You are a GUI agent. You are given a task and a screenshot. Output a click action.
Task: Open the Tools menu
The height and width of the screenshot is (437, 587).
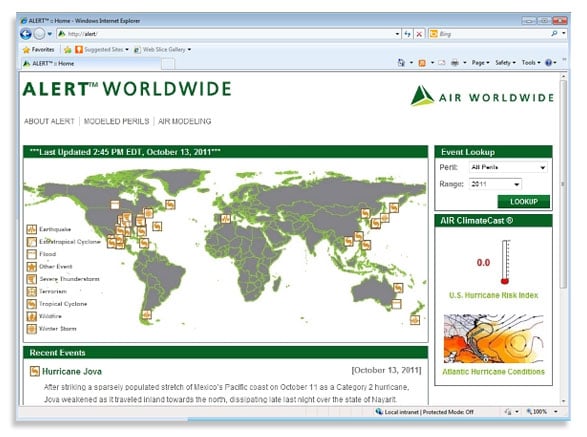[531, 63]
